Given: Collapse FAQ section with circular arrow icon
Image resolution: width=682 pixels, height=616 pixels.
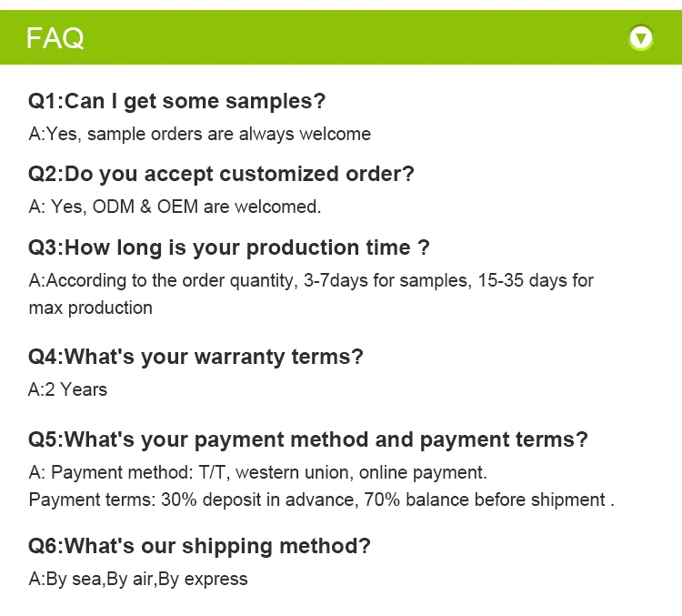Looking at the screenshot, I should click(x=641, y=37).
